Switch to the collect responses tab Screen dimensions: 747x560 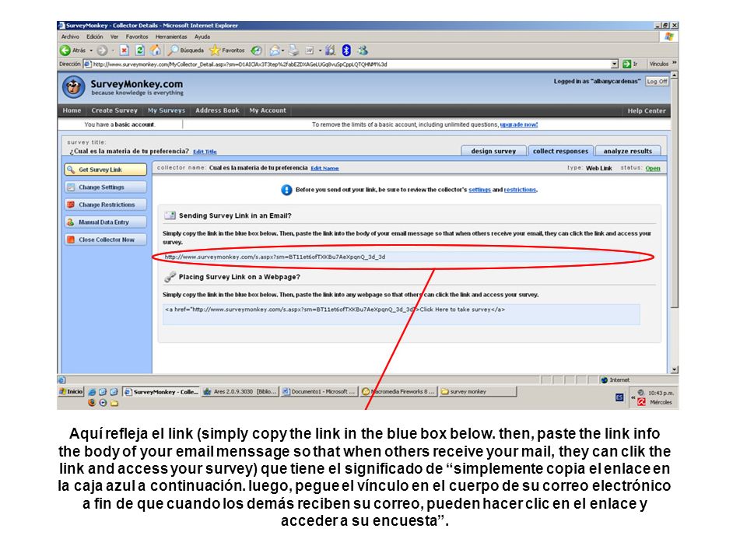[x=561, y=151]
